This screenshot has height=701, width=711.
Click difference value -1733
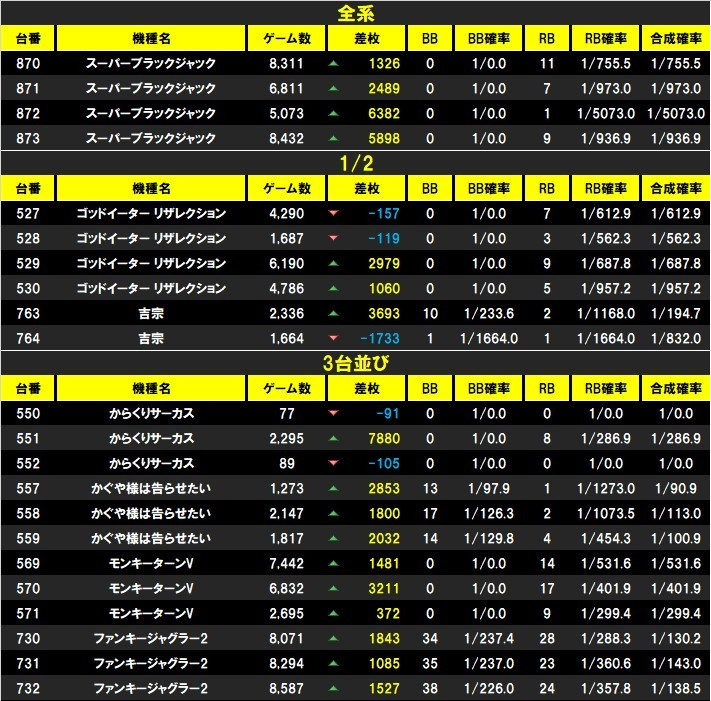[380, 338]
